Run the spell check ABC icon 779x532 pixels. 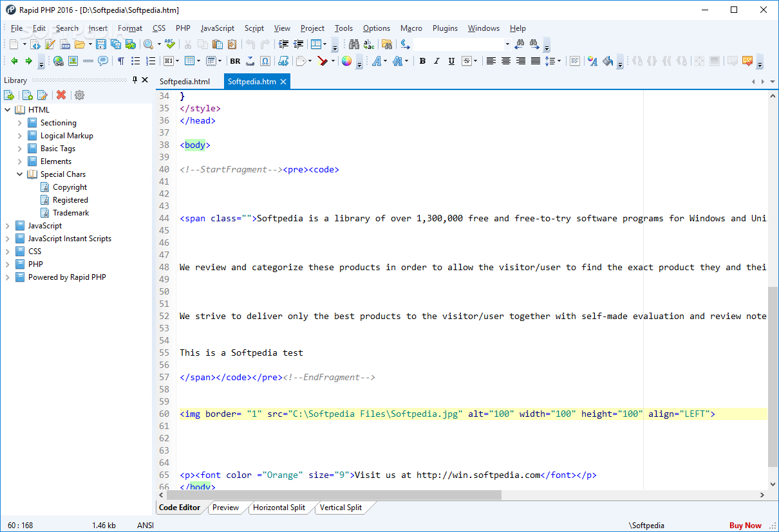[170, 44]
